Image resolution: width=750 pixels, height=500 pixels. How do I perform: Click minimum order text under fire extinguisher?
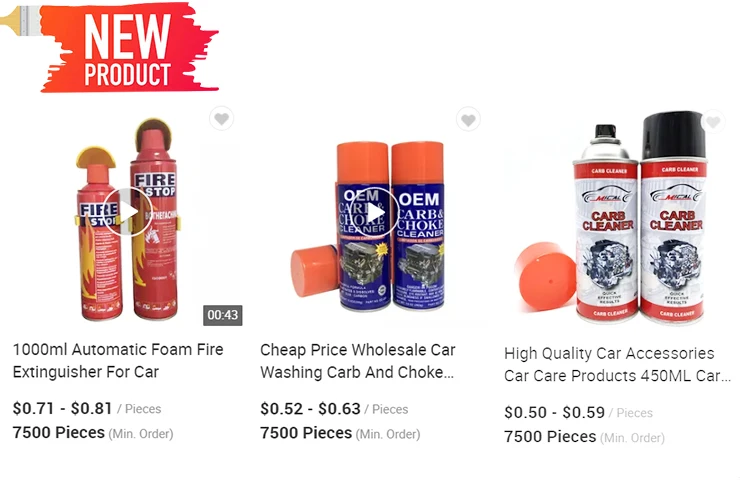(93, 433)
